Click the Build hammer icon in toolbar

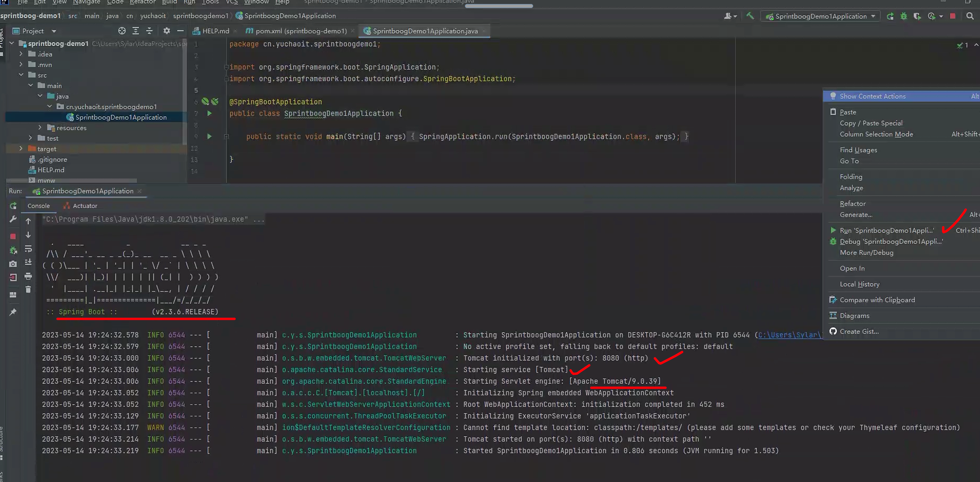[x=750, y=16]
